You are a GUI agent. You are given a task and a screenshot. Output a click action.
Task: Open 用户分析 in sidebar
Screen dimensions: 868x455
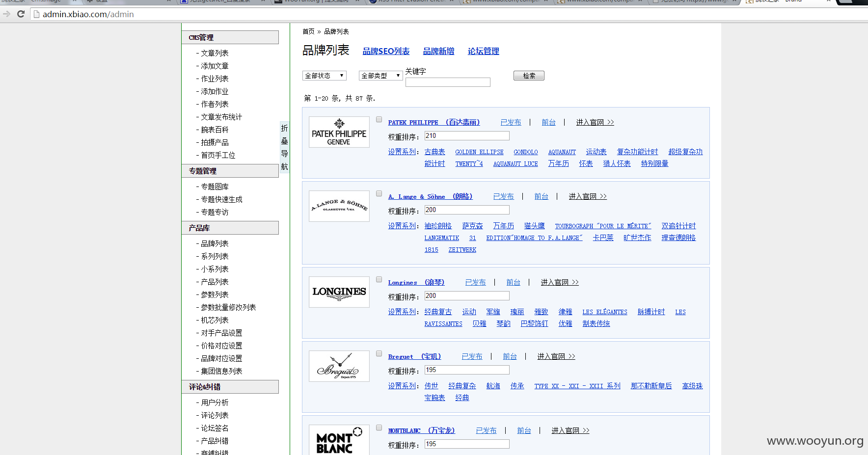[215, 402]
